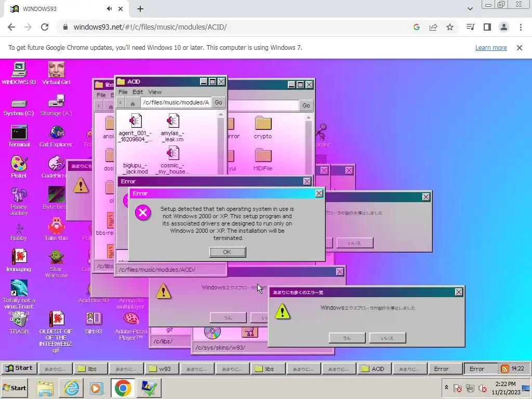Open File menu in ACID window
The height and width of the screenshot is (399, 532).
(123, 92)
